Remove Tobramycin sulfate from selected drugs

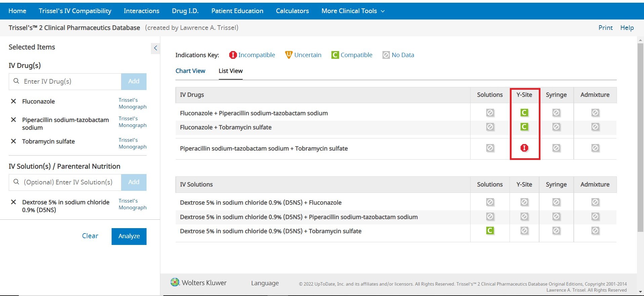tap(13, 141)
